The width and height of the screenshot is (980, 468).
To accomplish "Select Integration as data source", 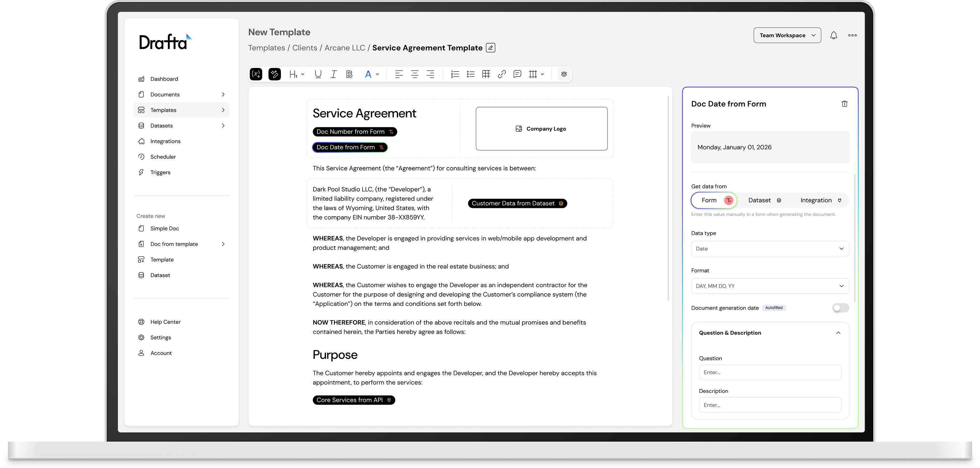I will (821, 200).
